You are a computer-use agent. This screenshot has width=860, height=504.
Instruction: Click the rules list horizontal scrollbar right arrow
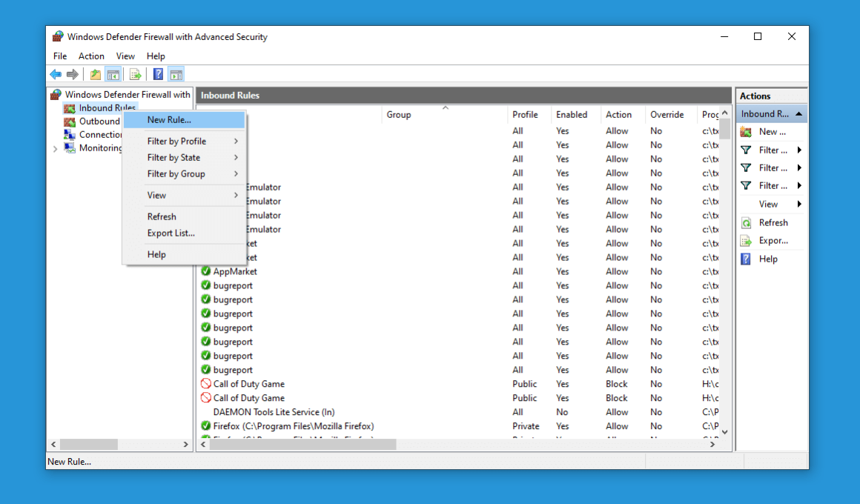pyautogui.click(x=712, y=444)
